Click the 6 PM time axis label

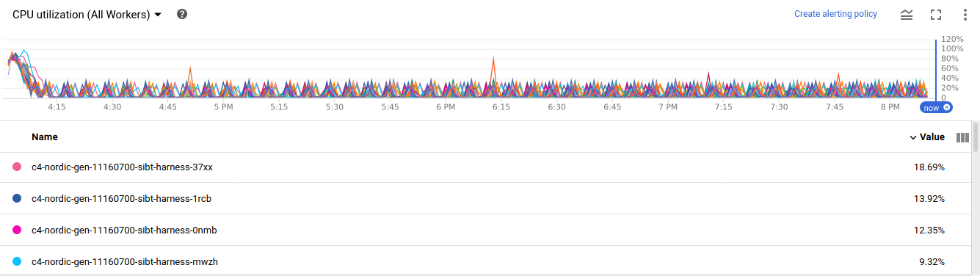point(446,107)
